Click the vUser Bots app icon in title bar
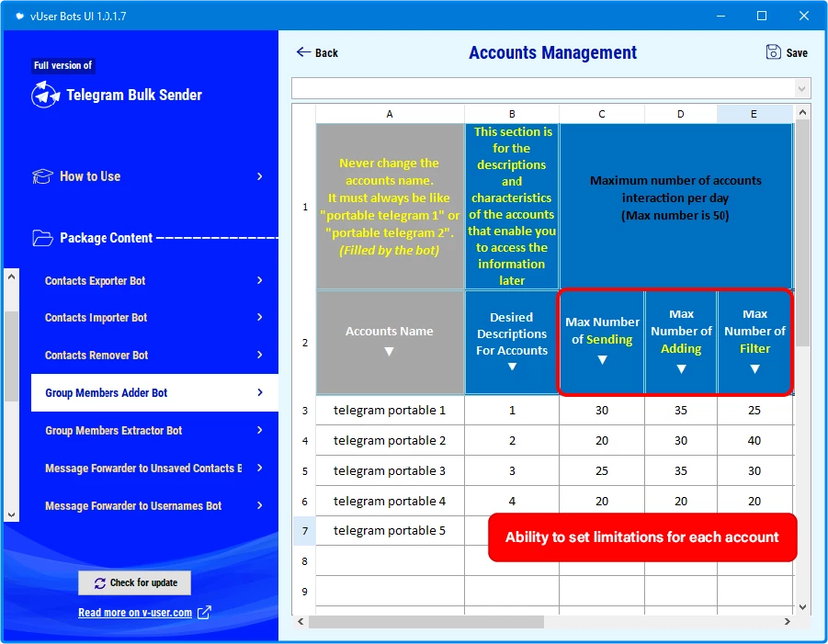This screenshot has width=828, height=644. (x=19, y=16)
